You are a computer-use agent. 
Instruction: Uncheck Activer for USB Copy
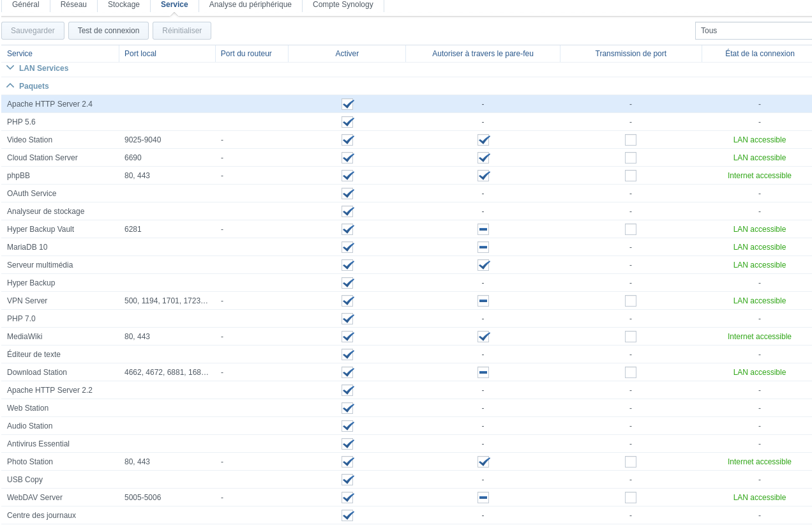tap(347, 480)
